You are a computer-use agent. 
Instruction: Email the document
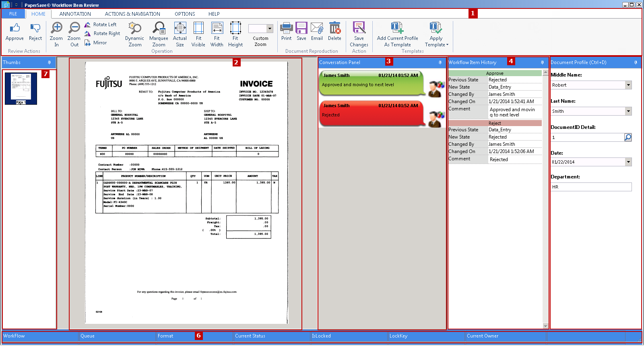click(317, 32)
